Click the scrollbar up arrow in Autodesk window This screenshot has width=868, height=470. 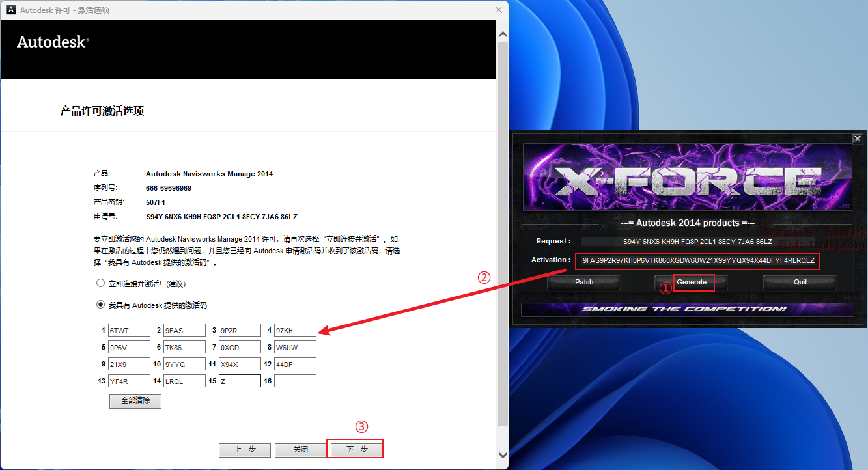[x=502, y=34]
